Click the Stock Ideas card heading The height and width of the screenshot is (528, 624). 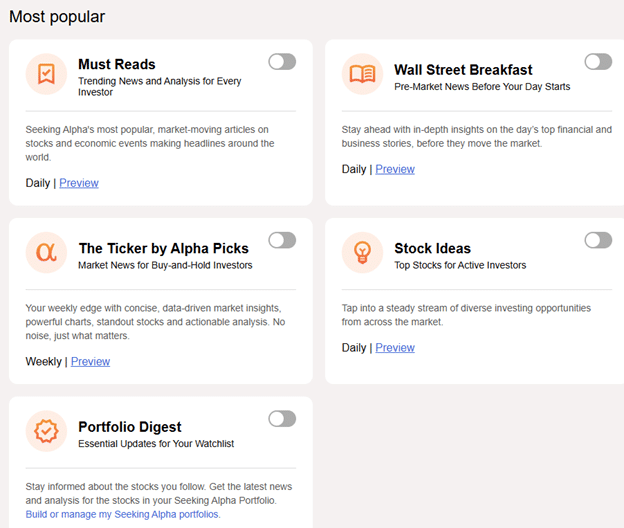click(x=432, y=248)
